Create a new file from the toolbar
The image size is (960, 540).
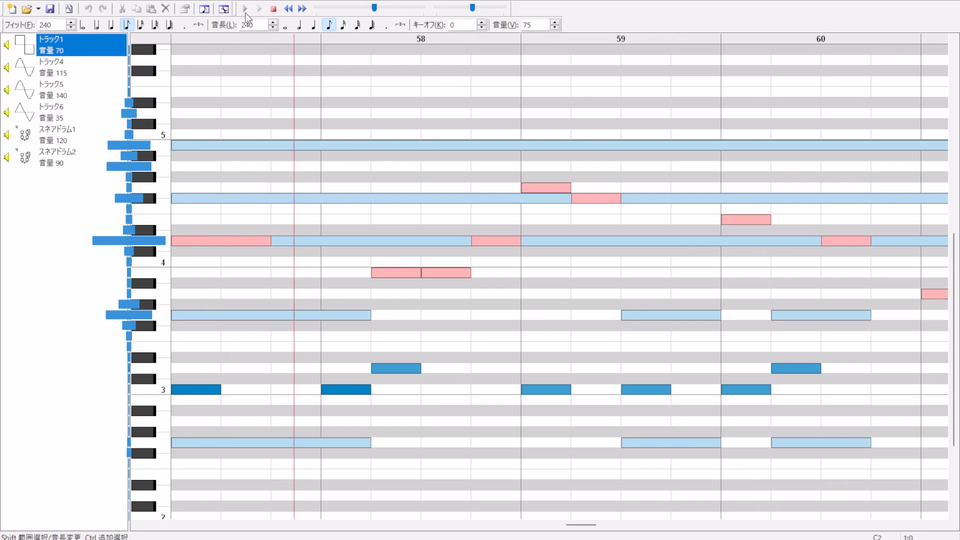[x=12, y=9]
